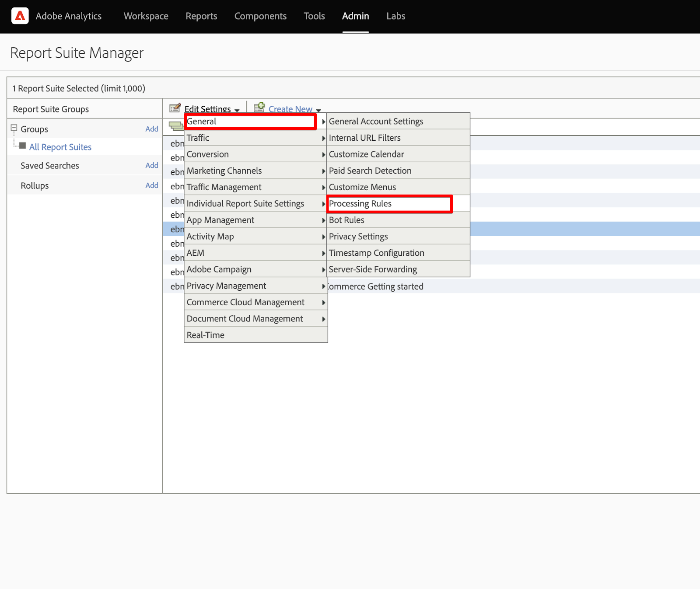Open Traffic Management submenu

click(256, 187)
